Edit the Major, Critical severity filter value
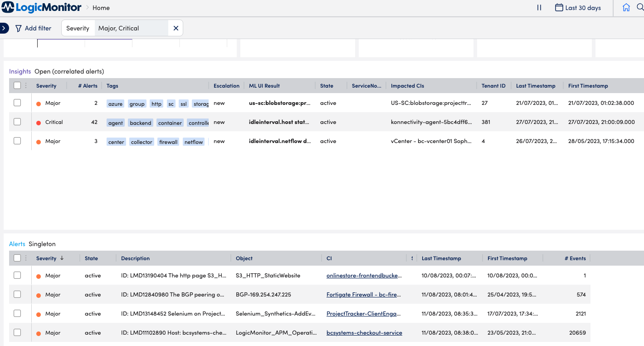Image resolution: width=644 pixels, height=346 pixels. (131, 28)
